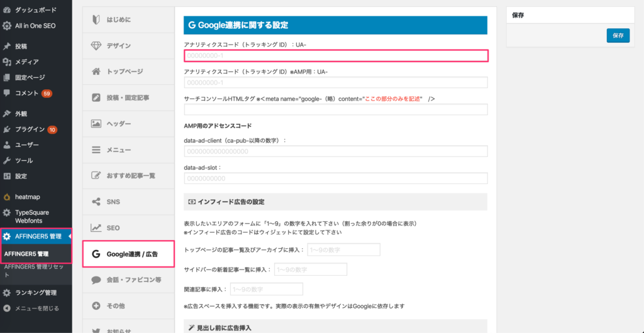644x333 pixels.
Task: Click the plus circle icon beside その他
Action: coord(96,306)
